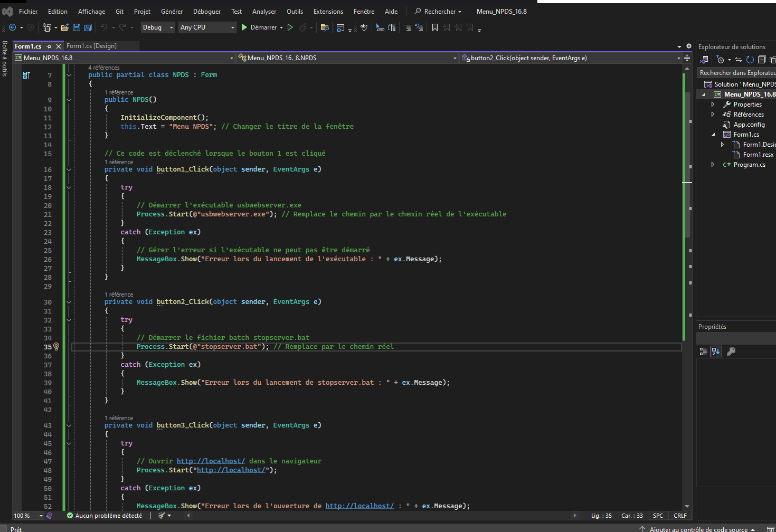Switch to the Form1.cs [Design] tab
The height and width of the screenshot is (532, 776).
point(91,46)
